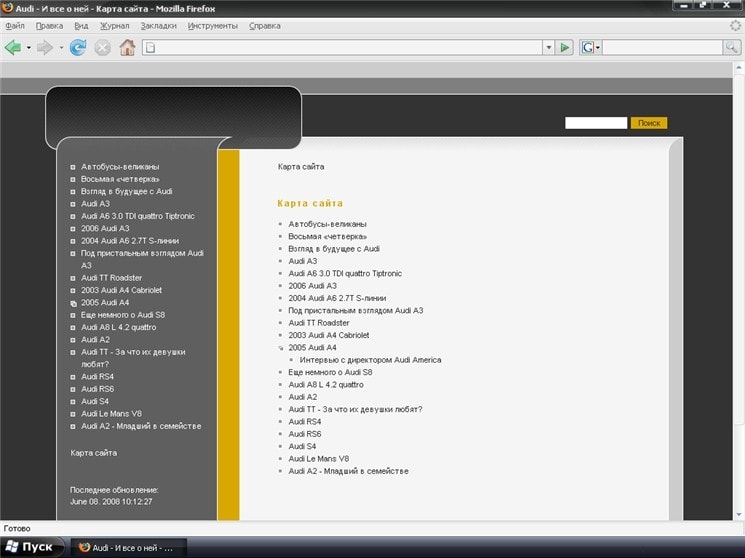Click the Stop loading icon
Image resolution: width=745 pixels, height=558 pixels.
[x=102, y=47]
